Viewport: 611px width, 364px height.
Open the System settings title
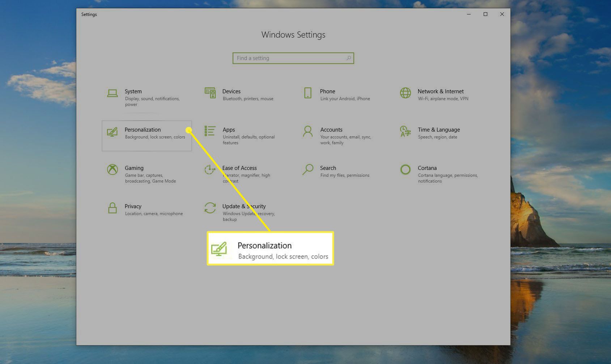[x=133, y=91]
